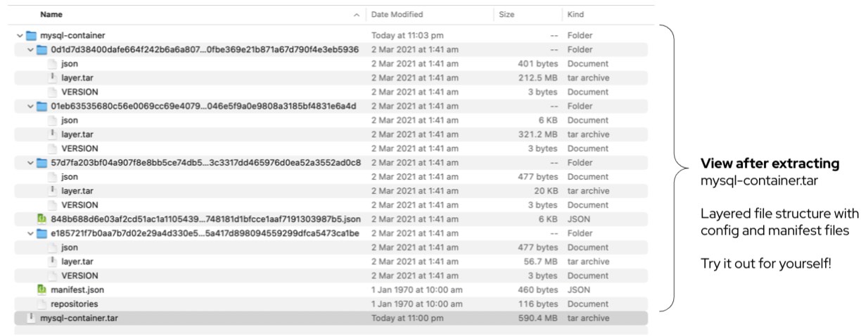Click the 321.2 MB layer.tar archive icon
Screen dimensions: 868x336
pyautogui.click(x=53, y=134)
